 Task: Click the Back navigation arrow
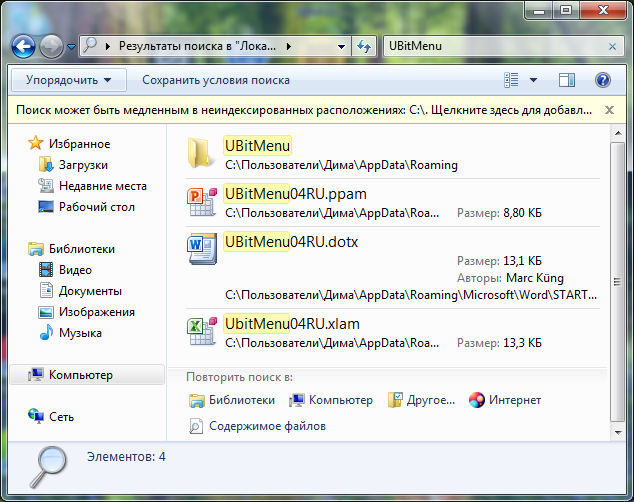(x=23, y=47)
